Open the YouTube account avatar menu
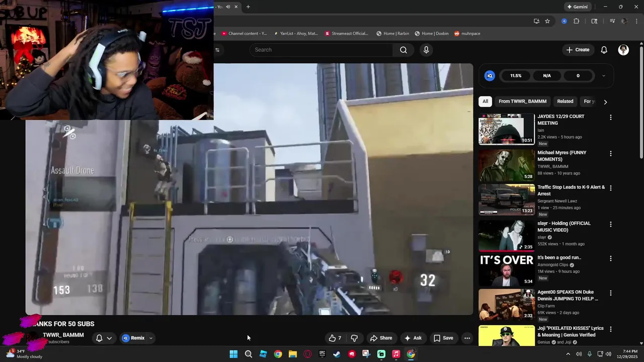 (623, 50)
